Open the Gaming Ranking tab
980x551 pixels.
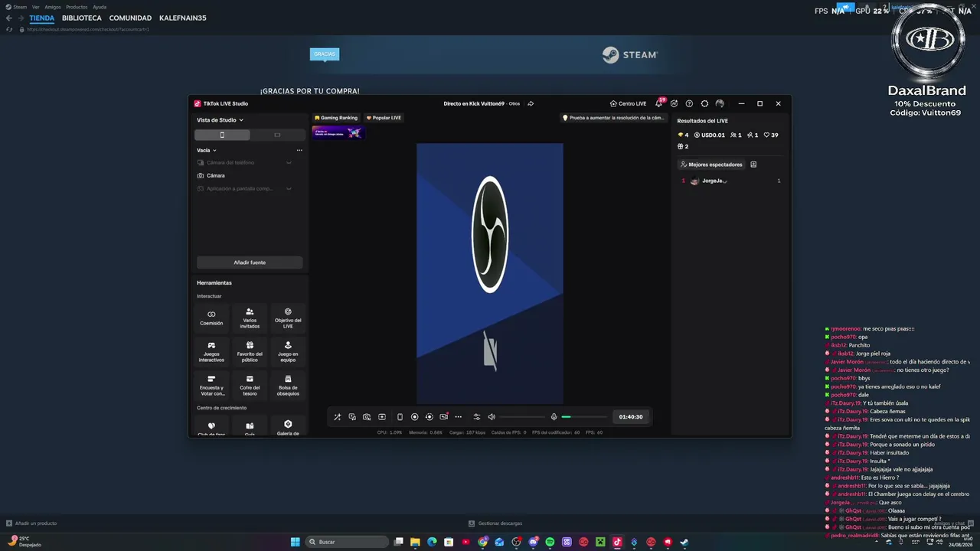[336, 118]
